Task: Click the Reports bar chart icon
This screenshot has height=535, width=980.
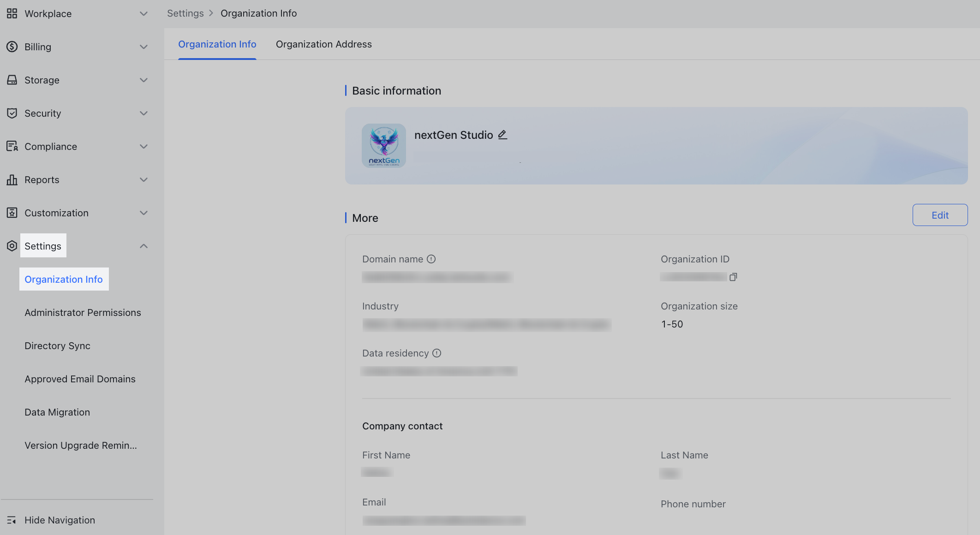Action: (12, 179)
